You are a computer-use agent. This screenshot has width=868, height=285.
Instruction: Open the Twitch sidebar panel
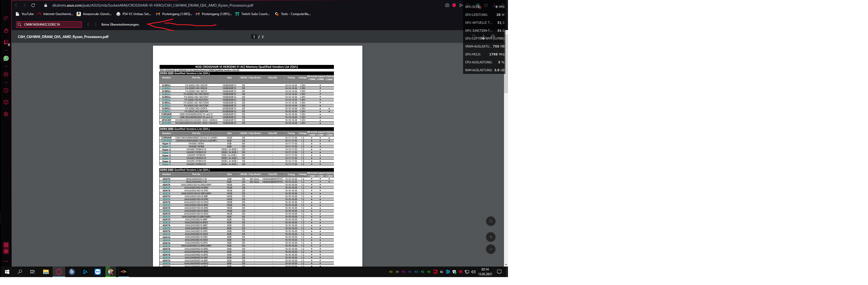6,42
